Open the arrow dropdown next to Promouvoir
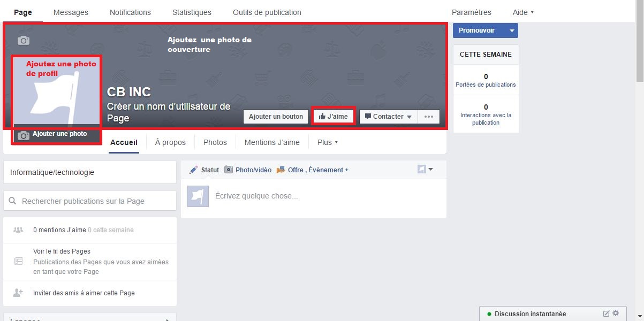 [512, 30]
